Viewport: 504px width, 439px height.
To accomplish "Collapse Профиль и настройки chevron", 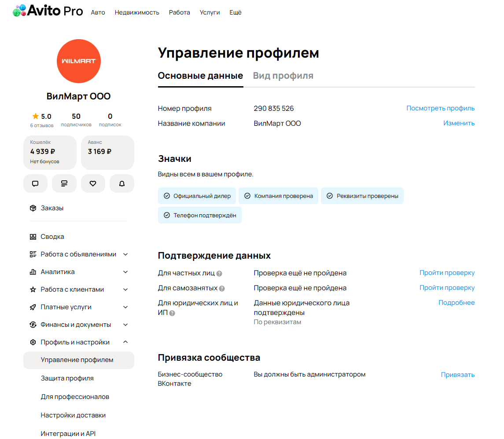I will 125,342.
